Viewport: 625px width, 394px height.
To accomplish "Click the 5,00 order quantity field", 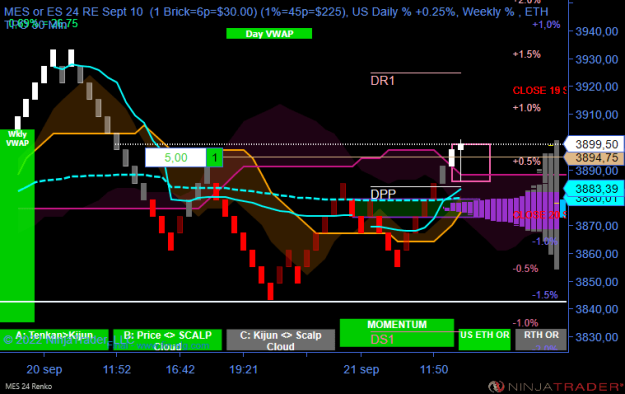I will tap(176, 158).
